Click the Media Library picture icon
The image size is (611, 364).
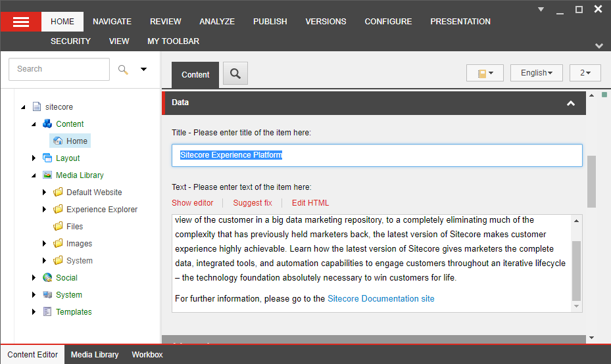click(47, 175)
